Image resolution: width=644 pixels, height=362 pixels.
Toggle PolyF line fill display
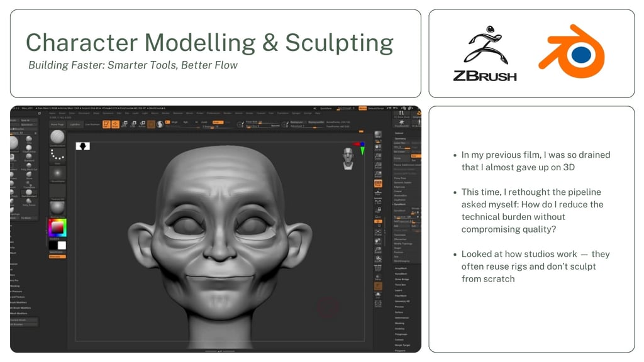click(x=378, y=268)
